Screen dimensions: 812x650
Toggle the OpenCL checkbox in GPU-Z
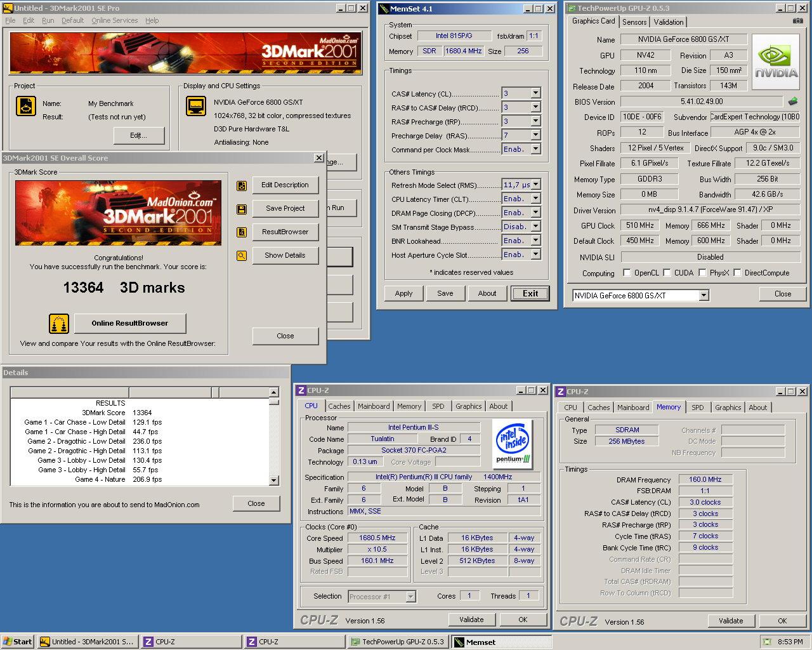click(x=627, y=273)
